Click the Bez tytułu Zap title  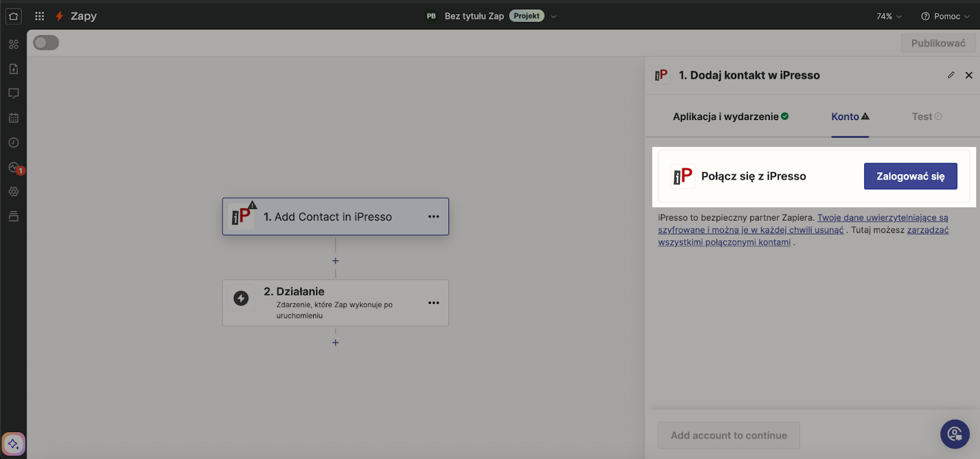pos(474,16)
